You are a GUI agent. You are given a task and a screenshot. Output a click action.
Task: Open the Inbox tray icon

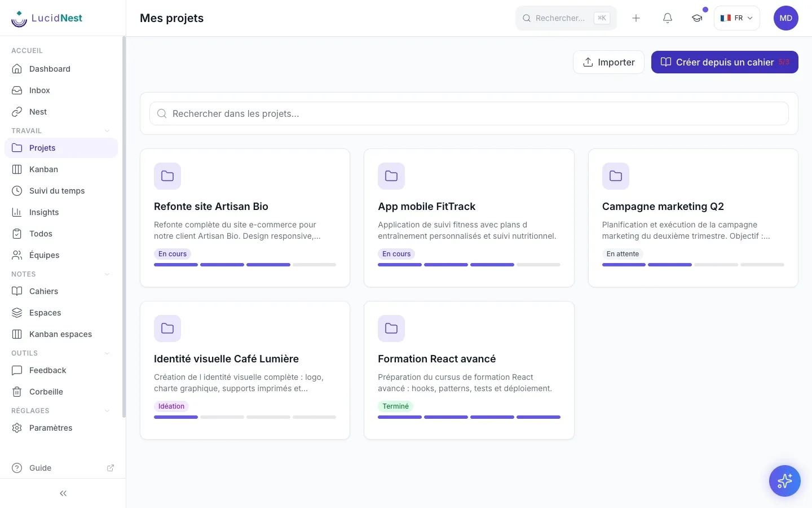coord(17,90)
